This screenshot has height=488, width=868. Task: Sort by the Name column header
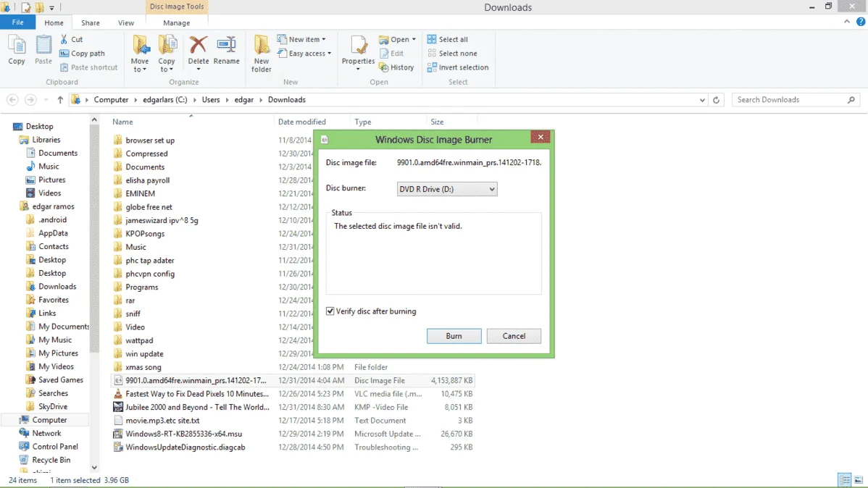pos(122,122)
